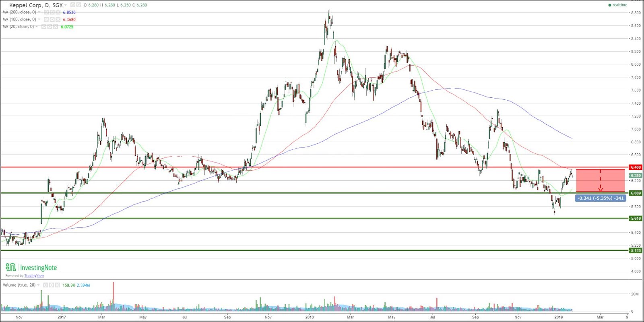
Task: Click the MA (100, close, 0) legend label
Action: click(19, 19)
